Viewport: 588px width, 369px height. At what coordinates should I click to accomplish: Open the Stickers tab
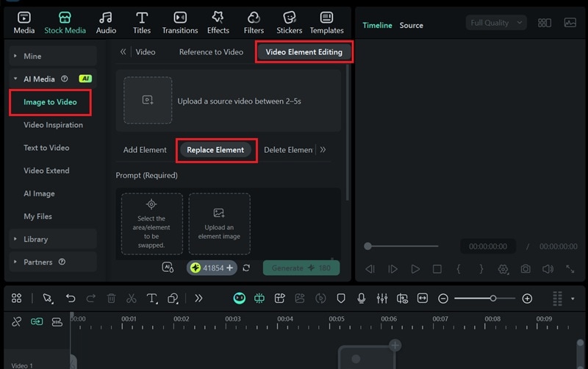(289, 23)
